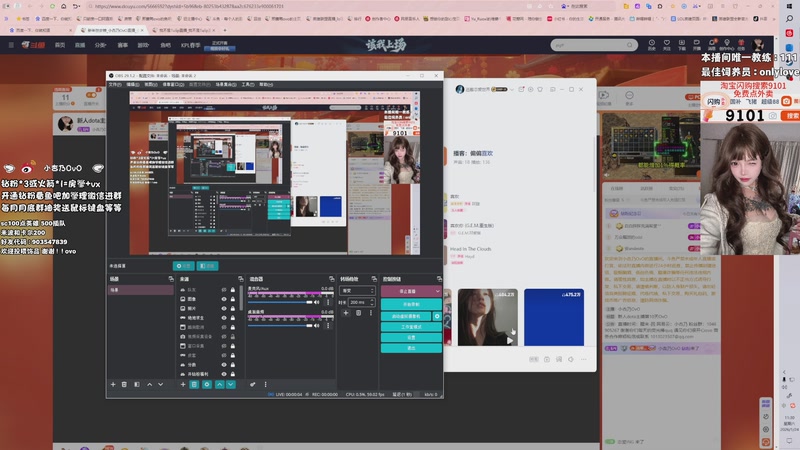800x450 pixels.
Task: Toggle visibility of bottom visible source row
Action: (223, 374)
